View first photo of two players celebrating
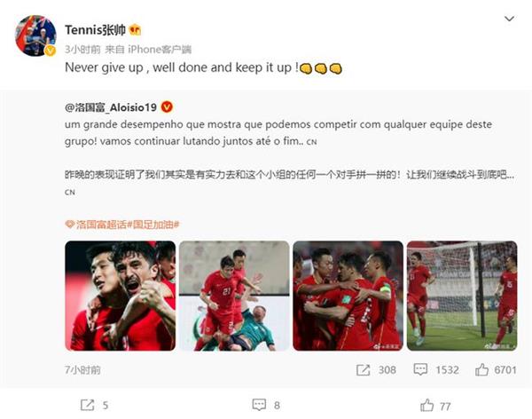 tap(120, 296)
